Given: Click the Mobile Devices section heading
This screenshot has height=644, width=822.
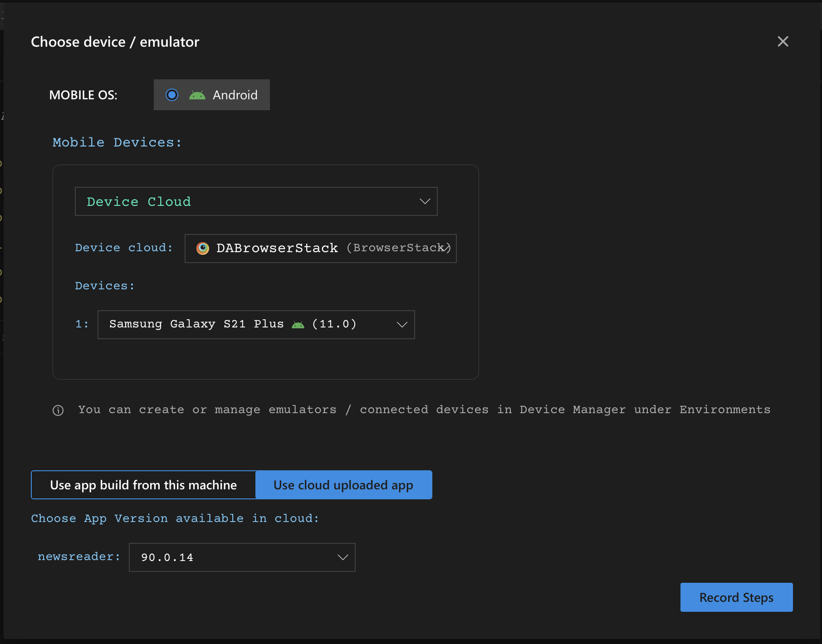Looking at the screenshot, I should (117, 142).
